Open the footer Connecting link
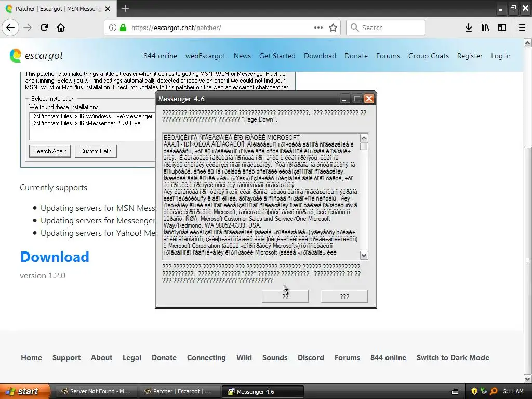The height and width of the screenshot is (399, 532). pos(206,357)
